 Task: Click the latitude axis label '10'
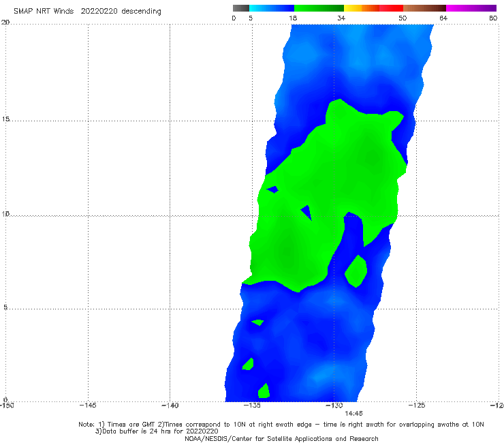click(x=5, y=213)
